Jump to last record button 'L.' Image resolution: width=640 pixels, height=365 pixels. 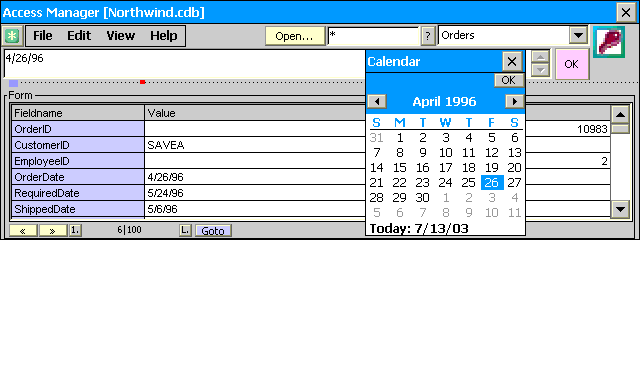[x=185, y=230]
